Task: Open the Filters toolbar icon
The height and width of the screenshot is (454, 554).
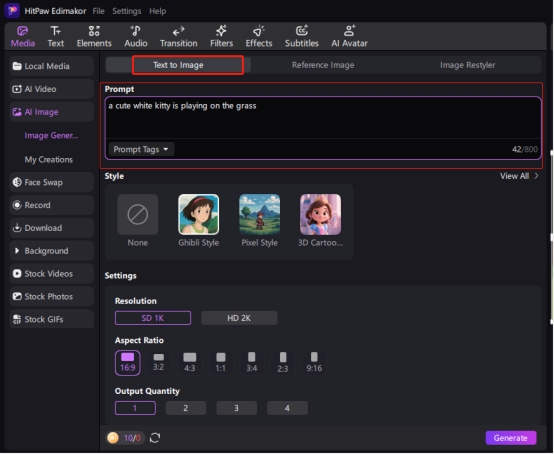Action: coord(222,36)
